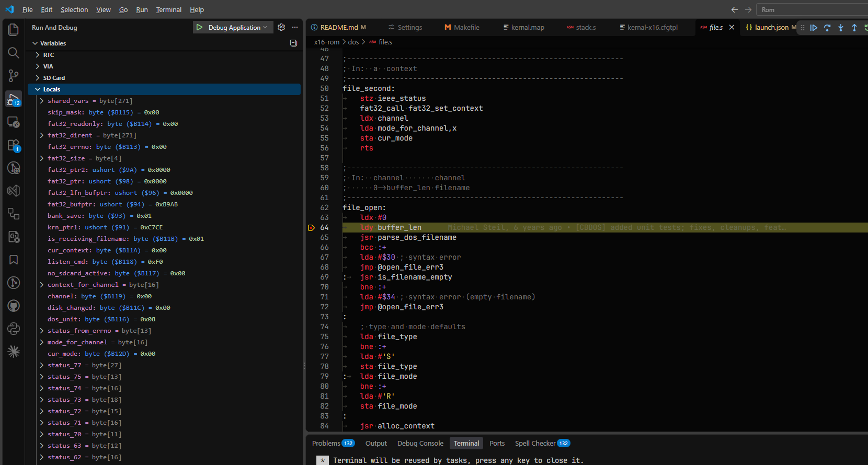Open the Selection menu
Screen dimensions: 868x465
click(74, 9)
